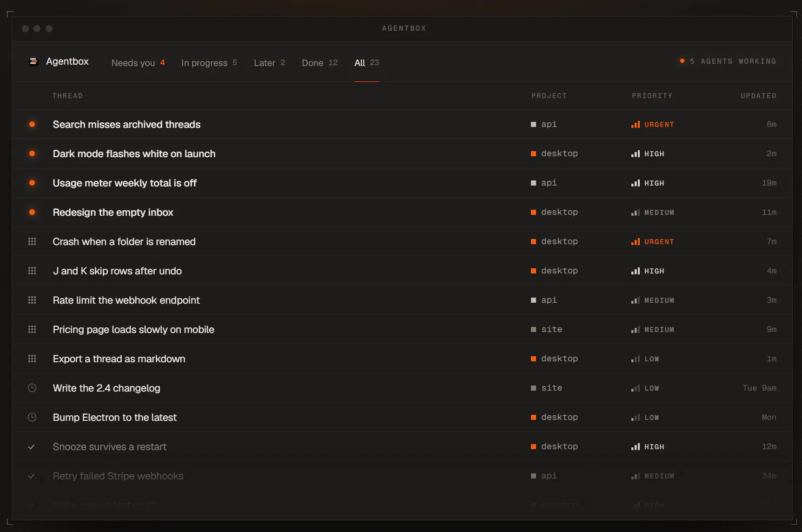The image size is (802, 532).
Task: Click 34m updated time on Retry failed Stripe row
Action: 769,476
